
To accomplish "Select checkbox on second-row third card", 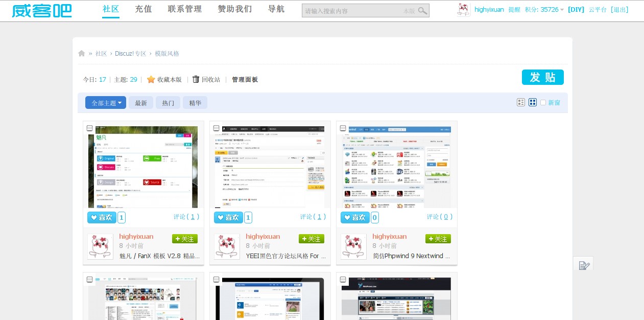I will (343, 280).
